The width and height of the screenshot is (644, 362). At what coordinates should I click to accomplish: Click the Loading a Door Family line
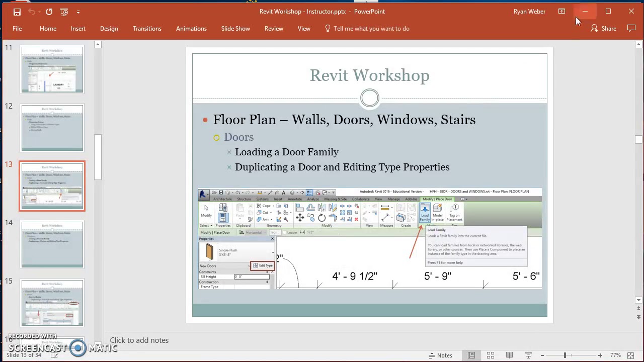click(x=286, y=152)
